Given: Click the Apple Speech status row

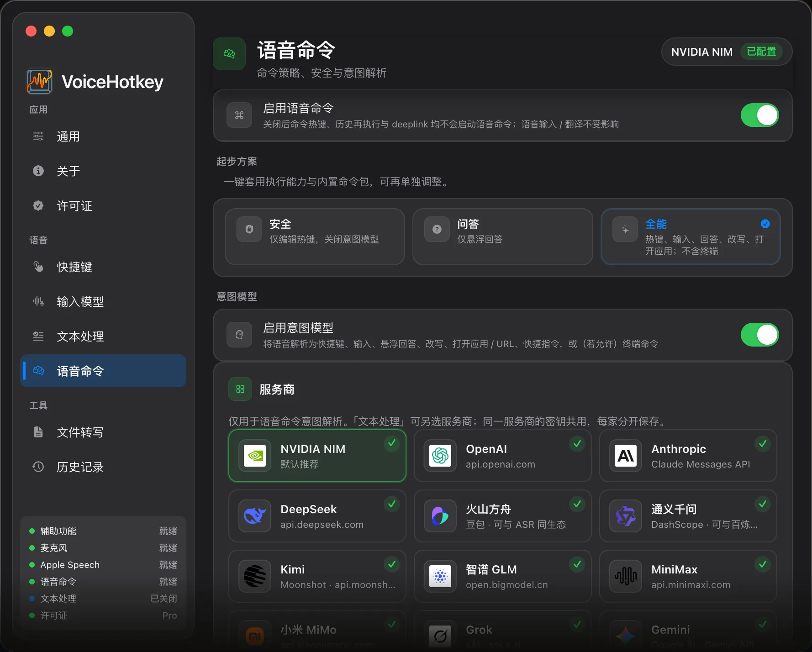Looking at the screenshot, I should 103,565.
